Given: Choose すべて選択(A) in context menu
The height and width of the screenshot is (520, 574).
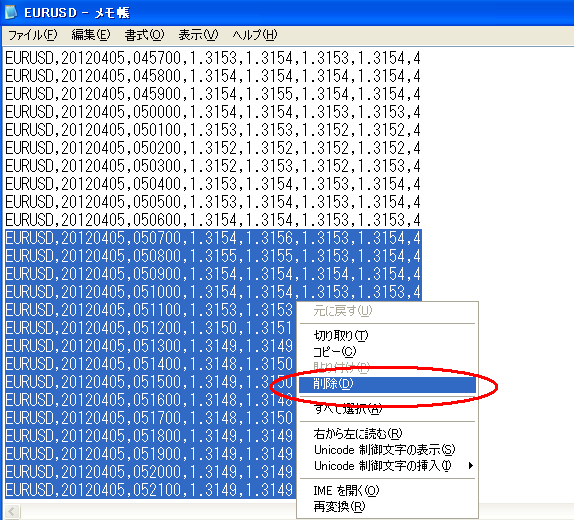Looking at the screenshot, I should coord(387,408).
